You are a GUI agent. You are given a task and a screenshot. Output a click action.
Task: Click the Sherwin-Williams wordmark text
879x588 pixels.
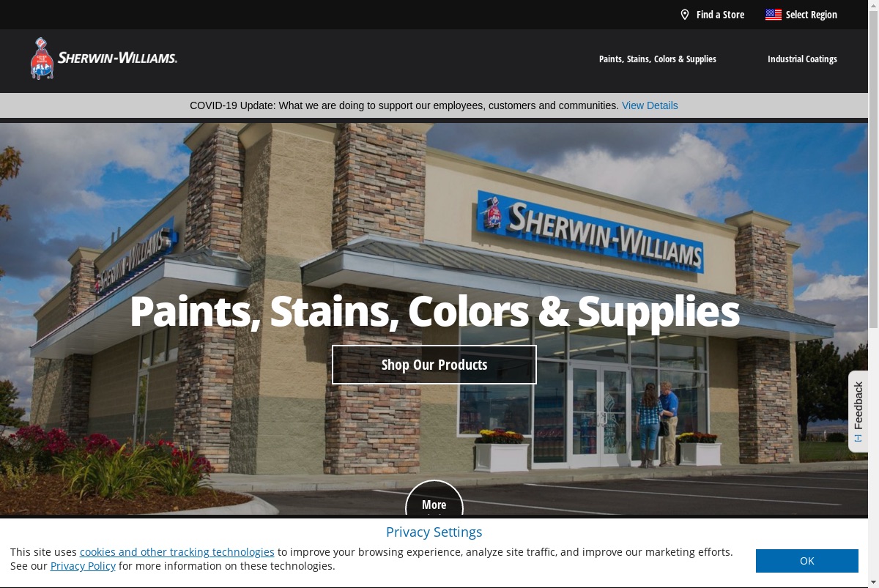pos(118,58)
